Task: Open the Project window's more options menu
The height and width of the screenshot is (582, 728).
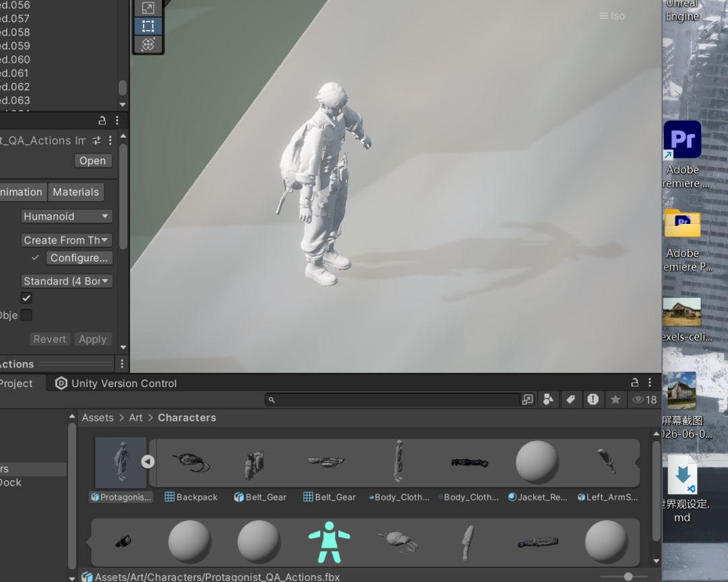Action: [x=650, y=382]
